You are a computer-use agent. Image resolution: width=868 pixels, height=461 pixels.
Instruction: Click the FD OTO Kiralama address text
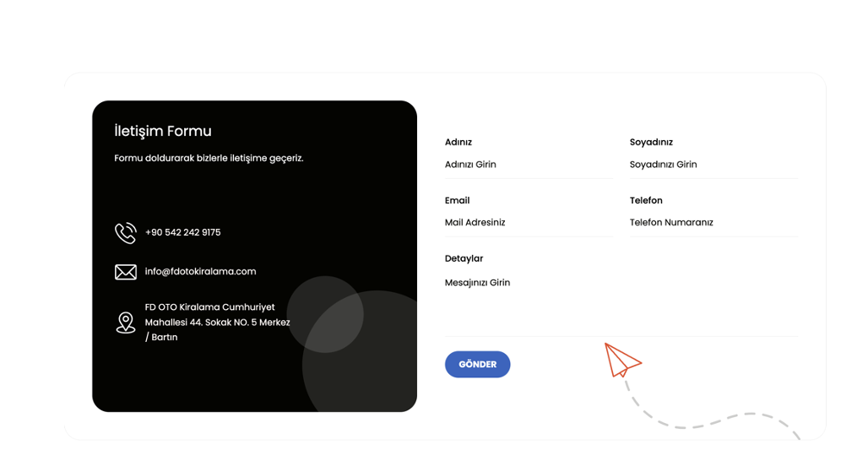pyautogui.click(x=218, y=322)
